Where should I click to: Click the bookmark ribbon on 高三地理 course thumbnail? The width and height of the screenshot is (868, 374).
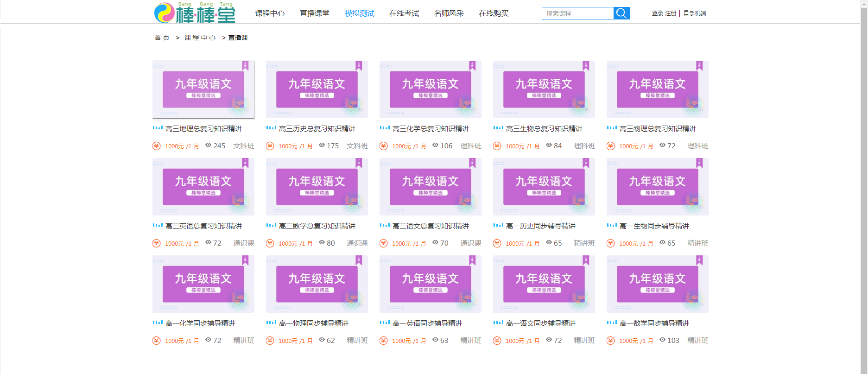(245, 65)
